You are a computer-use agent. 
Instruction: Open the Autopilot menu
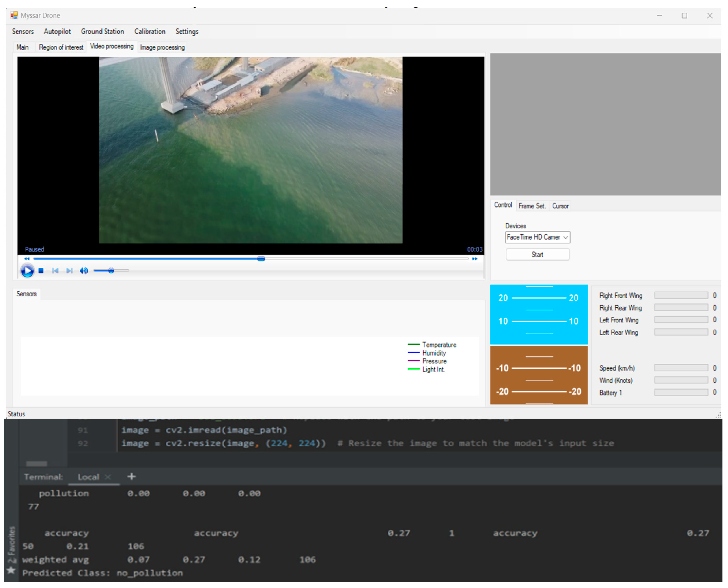57,32
